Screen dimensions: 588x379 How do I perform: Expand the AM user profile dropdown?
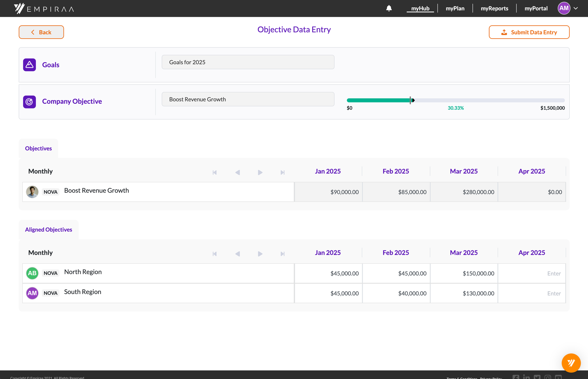pos(576,8)
